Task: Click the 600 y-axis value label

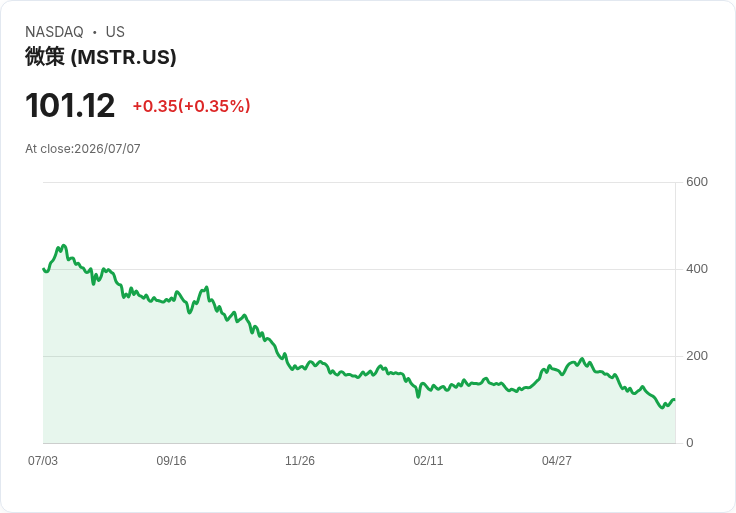Action: tap(697, 182)
